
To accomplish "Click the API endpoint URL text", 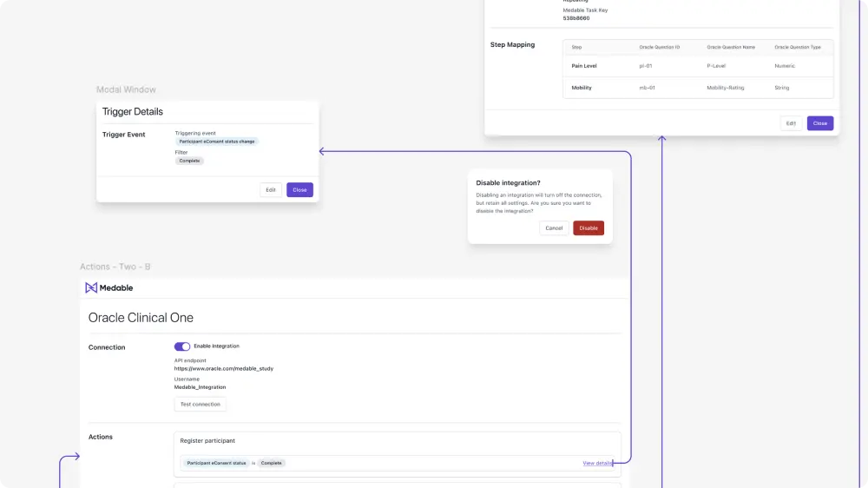I will tap(224, 368).
